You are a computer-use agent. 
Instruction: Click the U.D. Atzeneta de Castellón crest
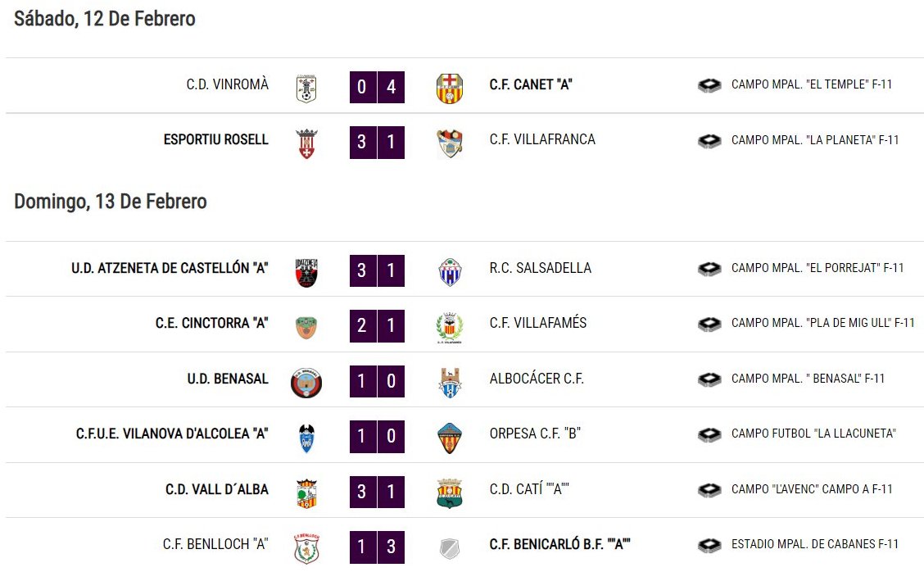click(306, 272)
